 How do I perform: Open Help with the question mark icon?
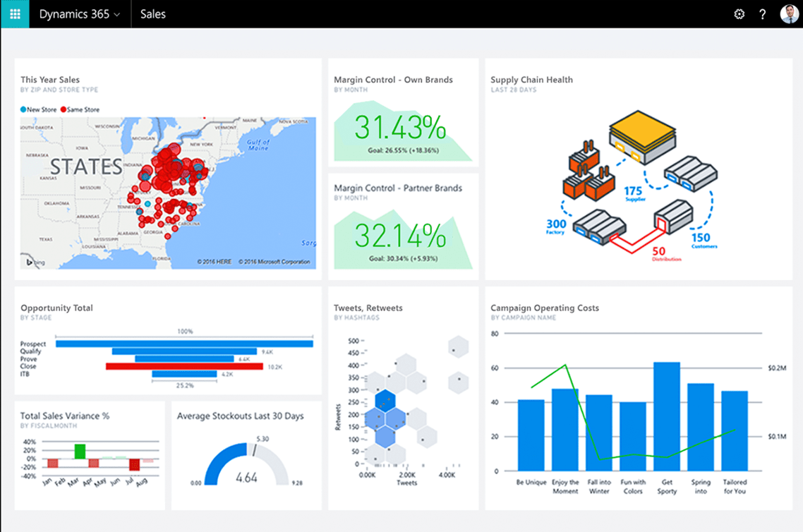(x=763, y=14)
